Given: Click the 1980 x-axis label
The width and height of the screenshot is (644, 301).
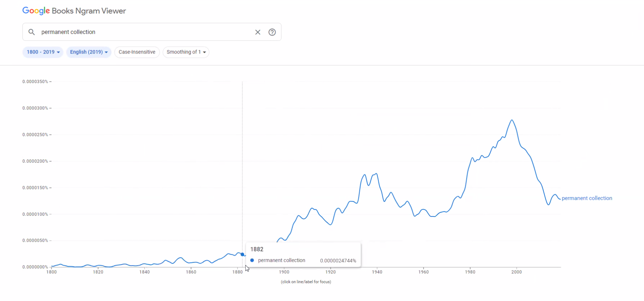Looking at the screenshot, I should pos(470,272).
